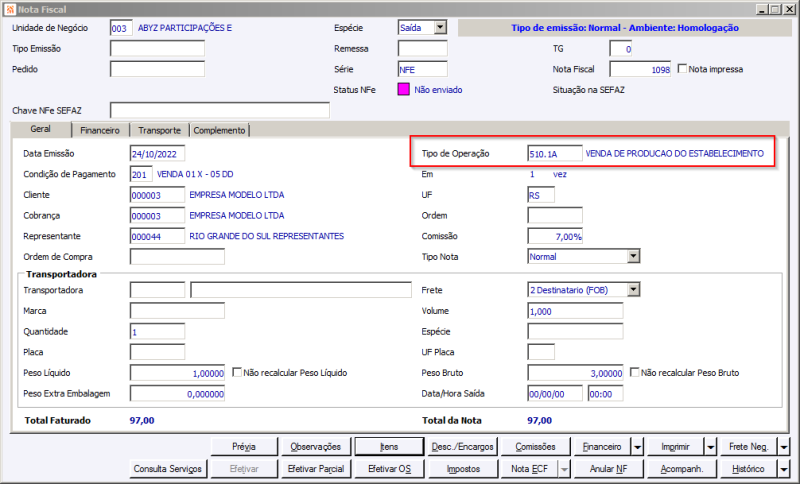This screenshot has width=800, height=484.
Task: Click the Chave NFe SEFAZ input field
Action: 220,110
